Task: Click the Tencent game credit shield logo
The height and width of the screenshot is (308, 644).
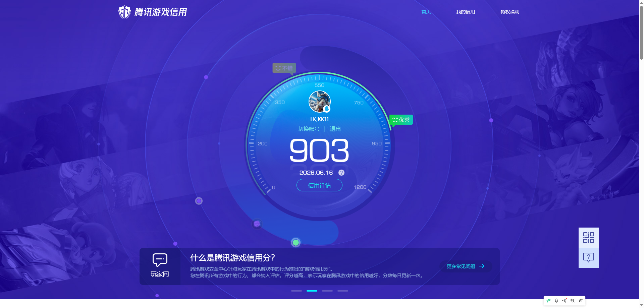Action: click(x=124, y=12)
